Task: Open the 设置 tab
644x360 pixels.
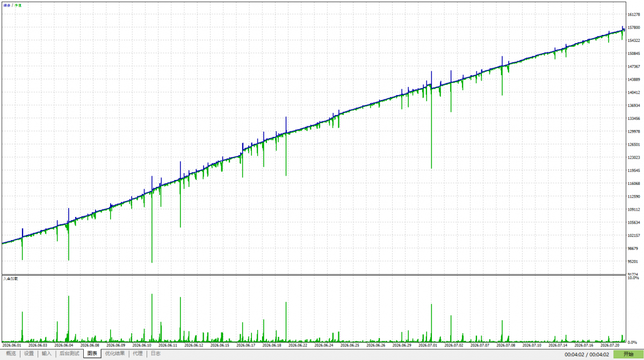Action: tap(29, 354)
